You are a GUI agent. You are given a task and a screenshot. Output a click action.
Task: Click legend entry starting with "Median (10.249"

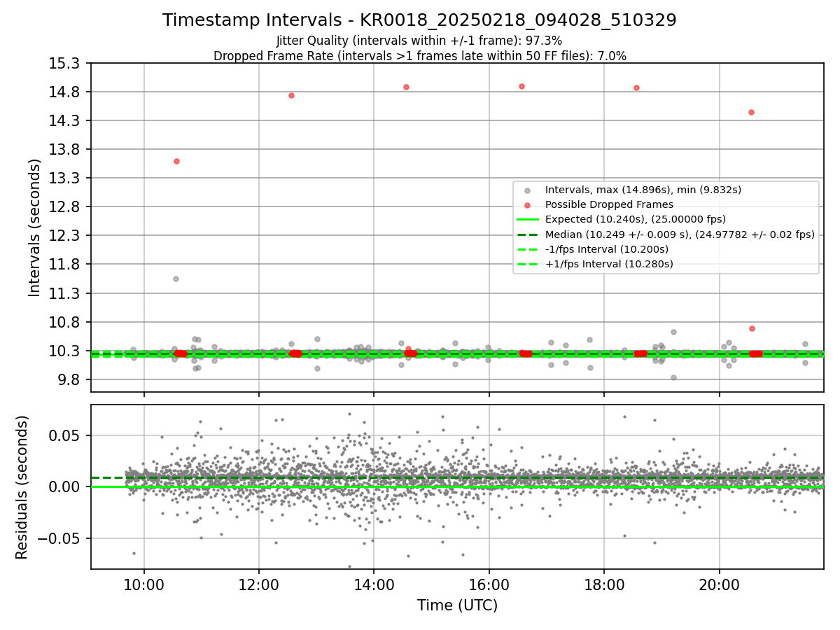[x=680, y=234]
